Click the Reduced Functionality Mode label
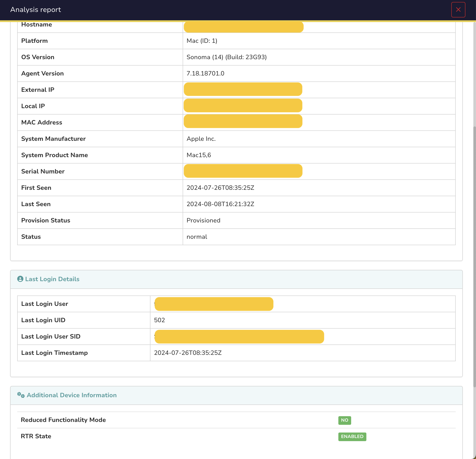 (63, 420)
